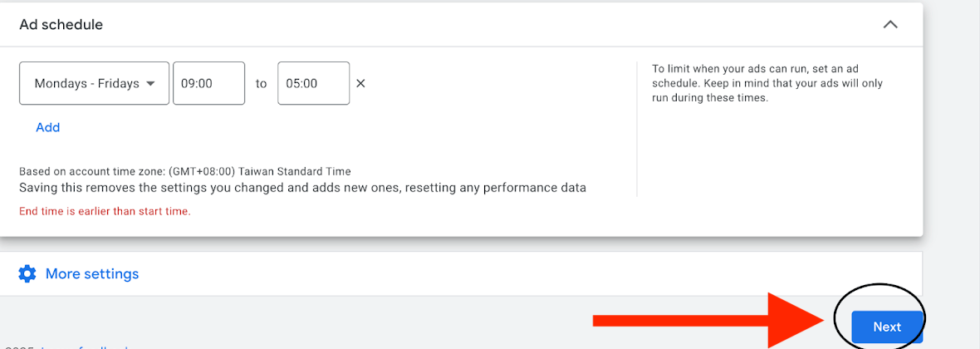Click the ad schedule help text
980x349 pixels.
pos(767,83)
